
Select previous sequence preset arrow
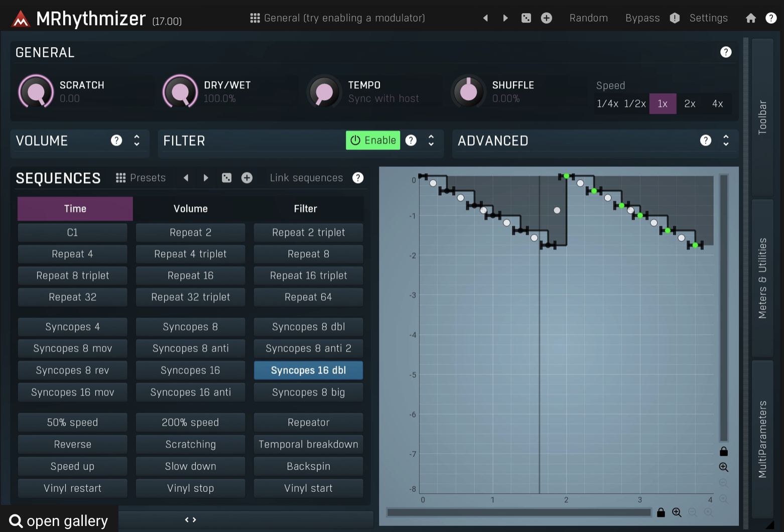186,178
